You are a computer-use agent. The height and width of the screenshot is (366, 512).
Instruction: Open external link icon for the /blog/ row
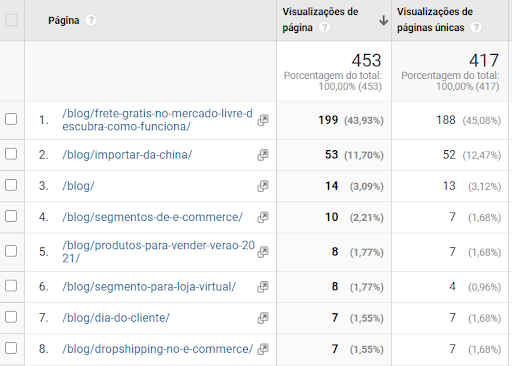coord(263,186)
